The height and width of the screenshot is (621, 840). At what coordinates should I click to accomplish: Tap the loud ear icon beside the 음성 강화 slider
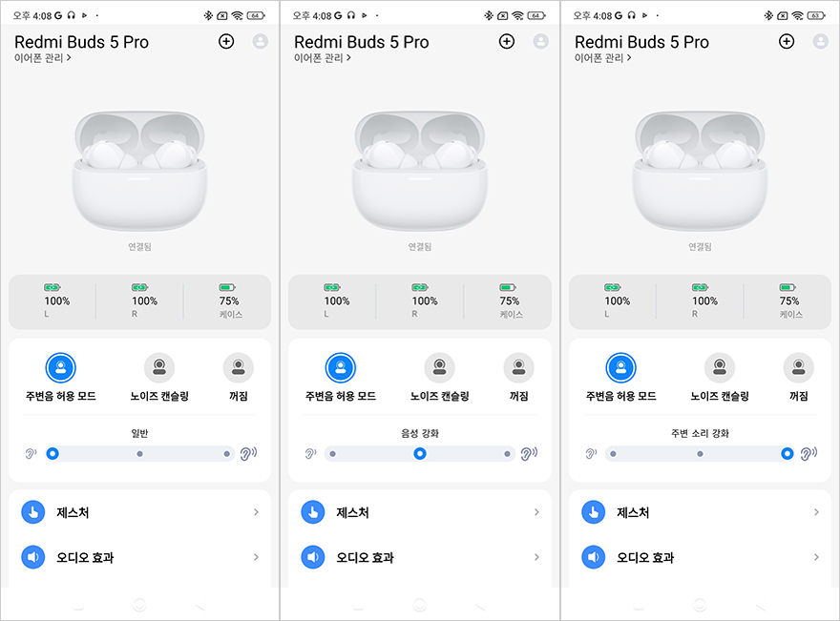click(529, 453)
